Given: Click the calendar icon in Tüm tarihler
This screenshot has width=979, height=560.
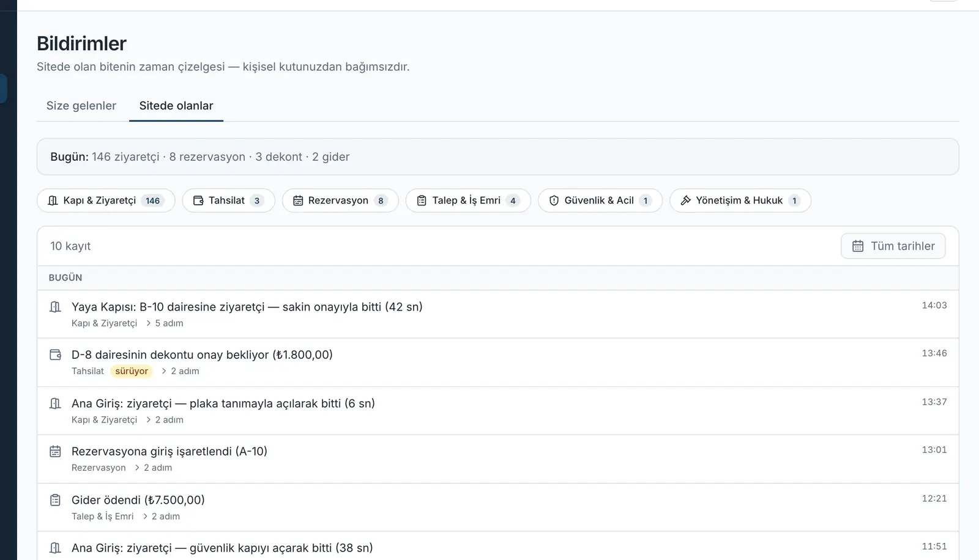Looking at the screenshot, I should (x=858, y=246).
